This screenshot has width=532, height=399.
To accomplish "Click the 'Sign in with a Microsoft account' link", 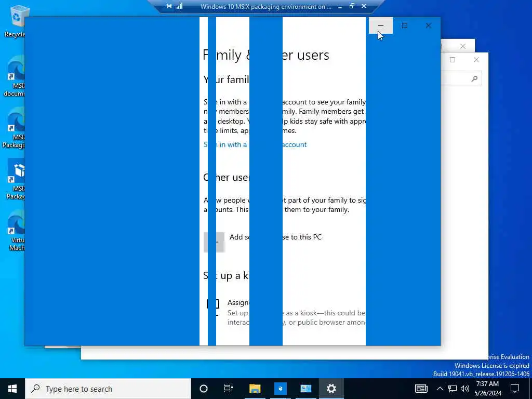I will [x=255, y=144].
